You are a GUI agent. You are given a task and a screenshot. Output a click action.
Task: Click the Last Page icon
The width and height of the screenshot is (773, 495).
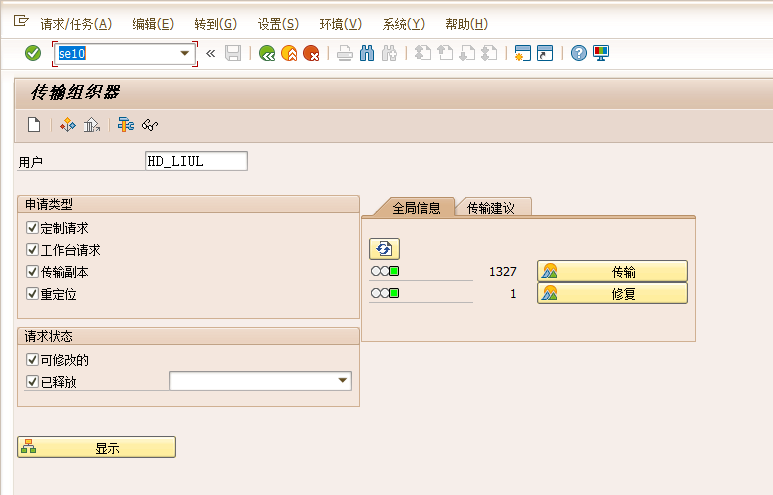pos(489,53)
